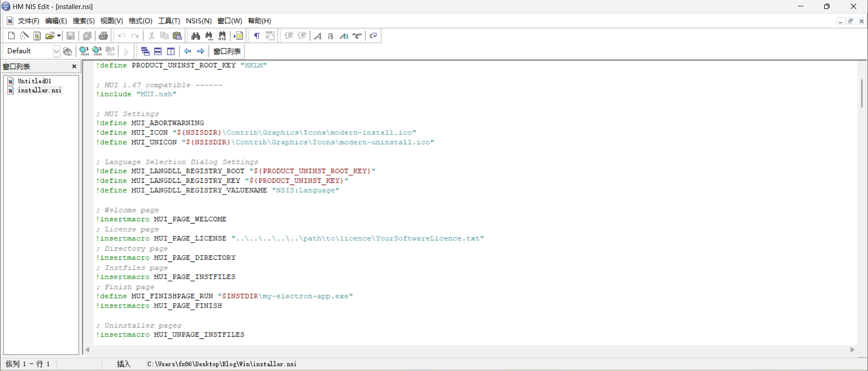Redo the last undone edit

tap(135, 36)
